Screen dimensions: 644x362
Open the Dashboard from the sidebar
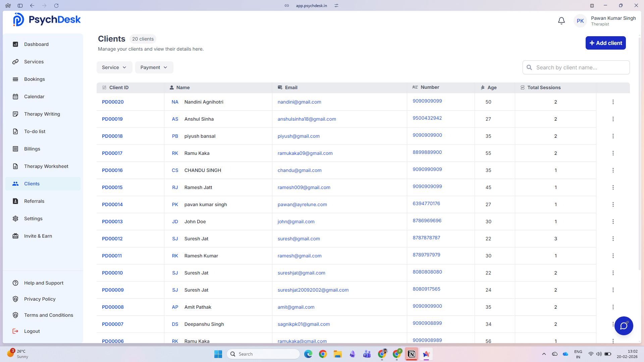coord(36,44)
